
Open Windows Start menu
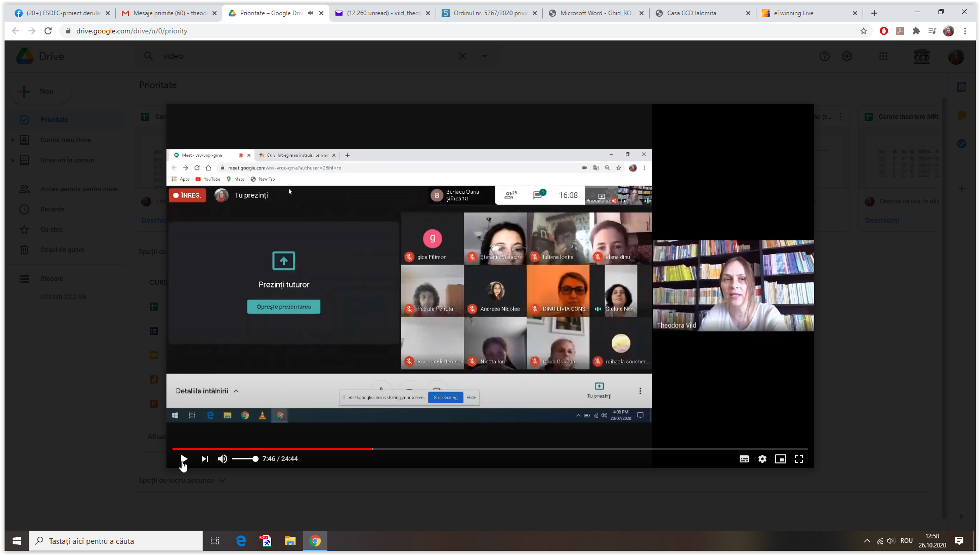(x=17, y=541)
